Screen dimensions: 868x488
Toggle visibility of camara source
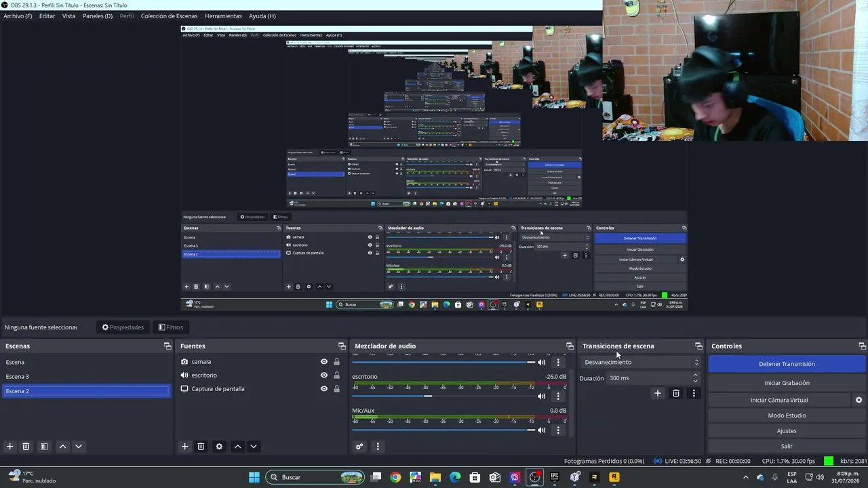click(x=324, y=362)
